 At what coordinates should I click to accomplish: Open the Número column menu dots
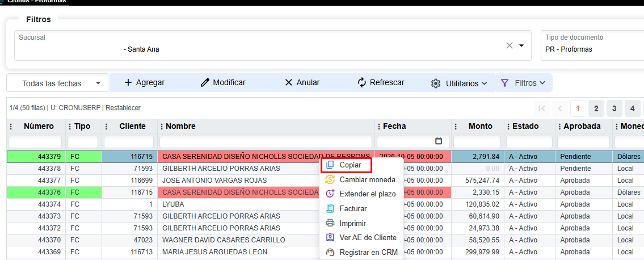(x=11, y=127)
